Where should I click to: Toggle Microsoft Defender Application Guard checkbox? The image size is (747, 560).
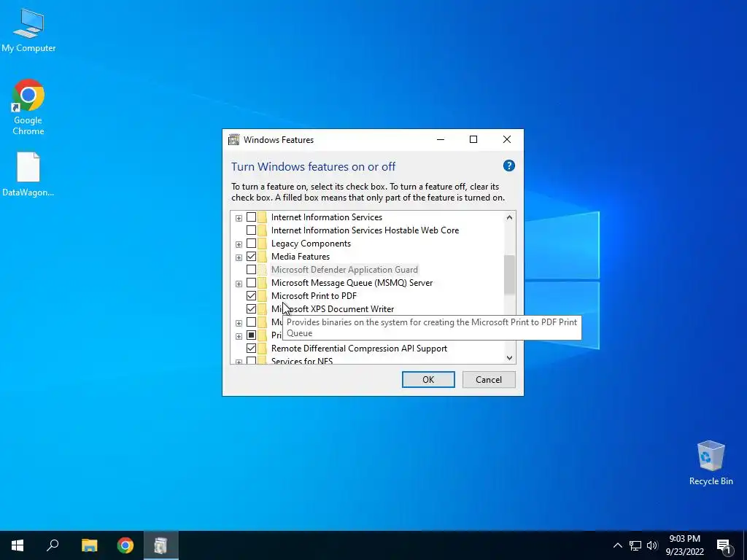(251, 270)
